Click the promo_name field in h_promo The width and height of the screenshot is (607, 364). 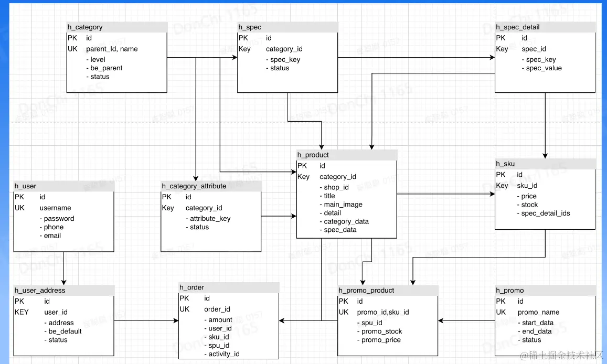click(x=538, y=312)
